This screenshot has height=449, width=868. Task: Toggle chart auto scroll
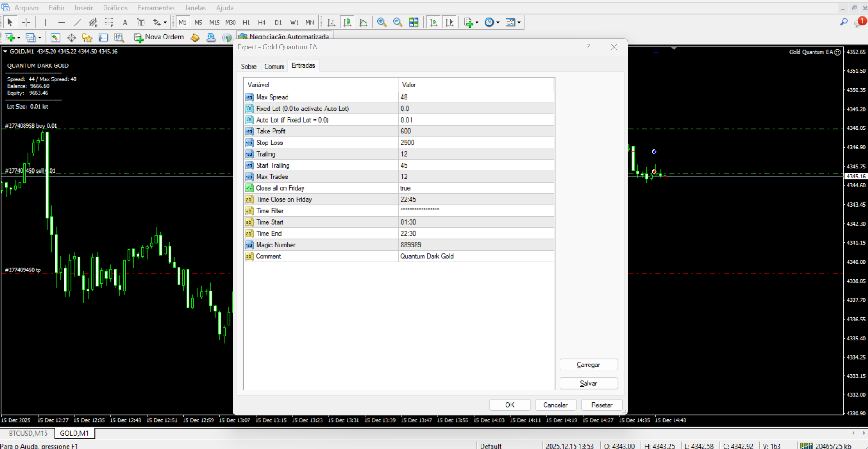click(433, 22)
